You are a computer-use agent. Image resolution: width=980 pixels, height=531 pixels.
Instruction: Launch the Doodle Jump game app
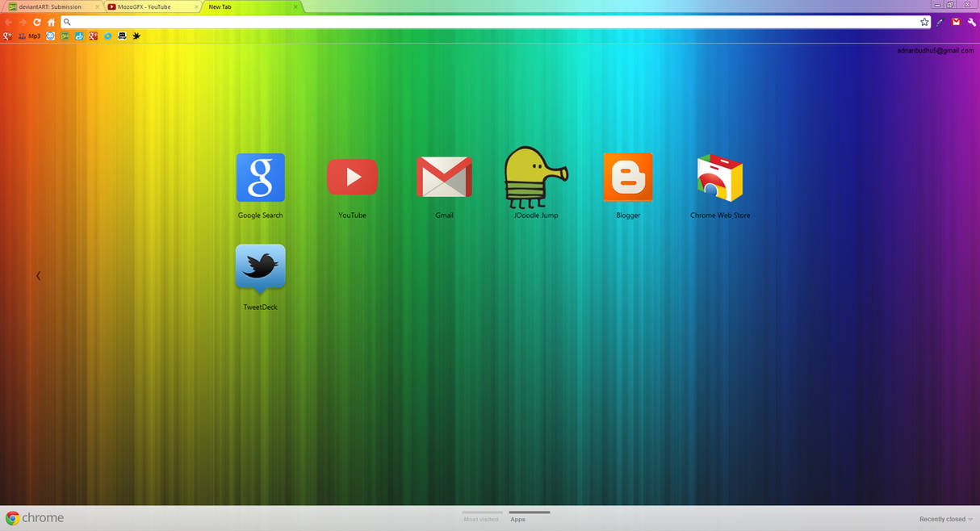tap(536, 183)
